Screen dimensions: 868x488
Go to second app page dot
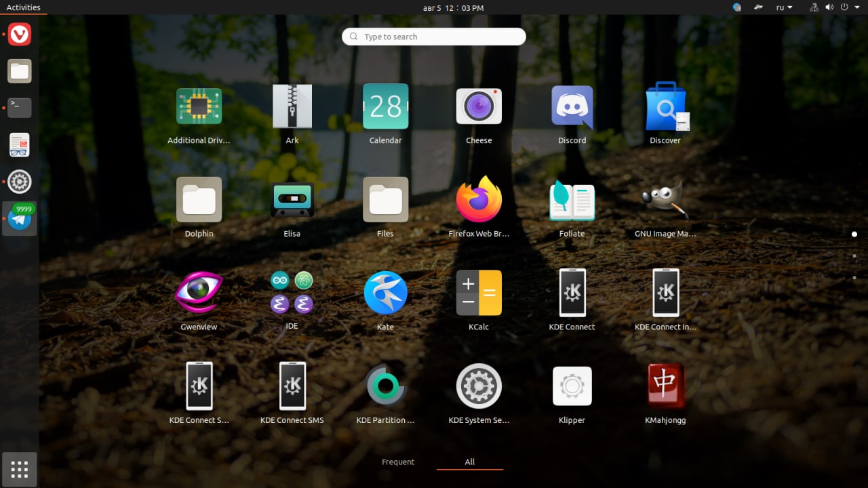tap(854, 256)
